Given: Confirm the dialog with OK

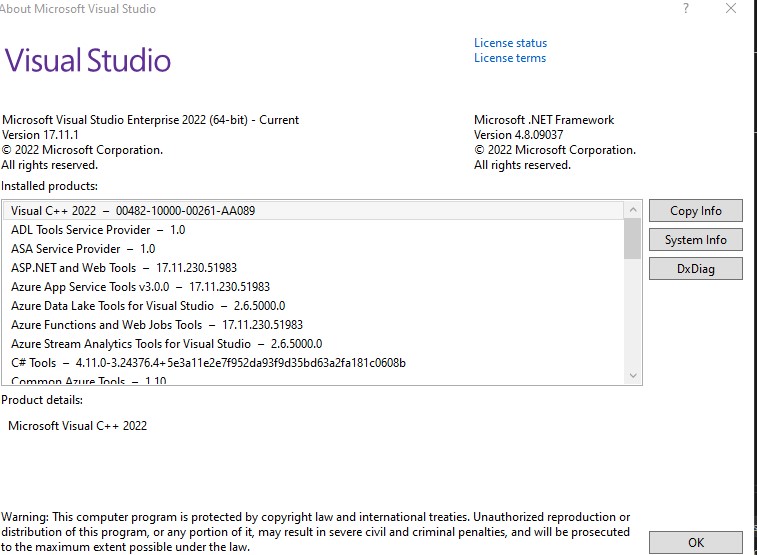Looking at the screenshot, I should pyautogui.click(x=695, y=542).
